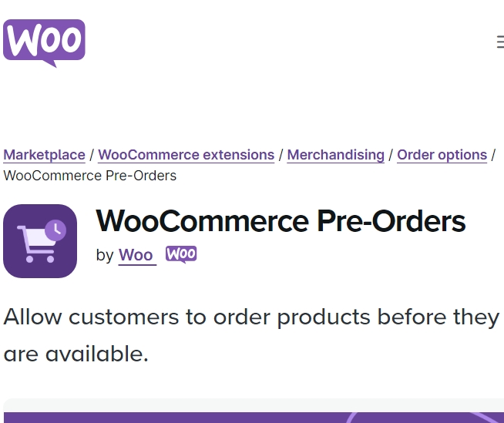Click slash separator after Order options
The image size is (504, 423).
coord(493,155)
